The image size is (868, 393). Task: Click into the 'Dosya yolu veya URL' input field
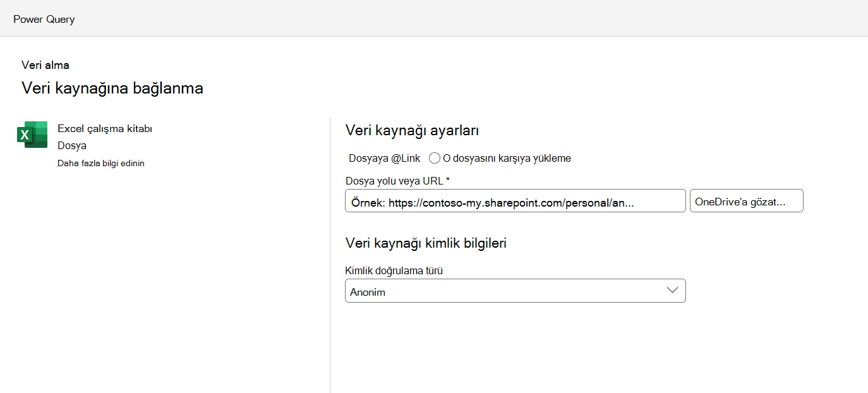pyautogui.click(x=515, y=201)
